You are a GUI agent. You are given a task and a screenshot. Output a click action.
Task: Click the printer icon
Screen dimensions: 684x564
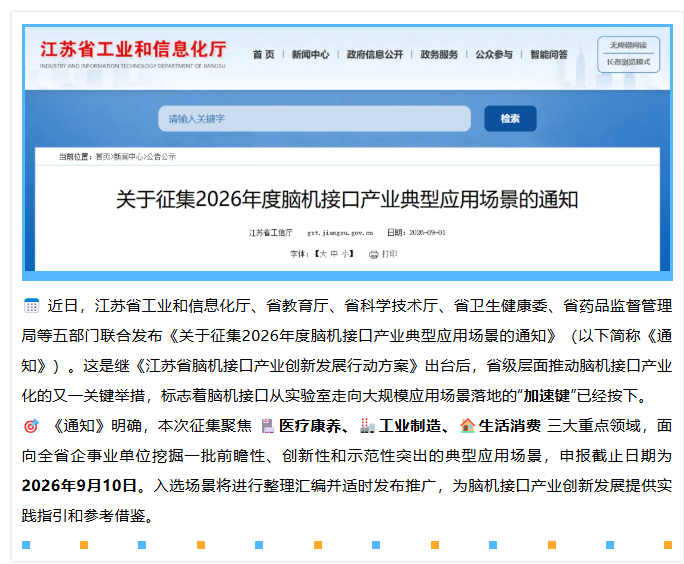click(x=373, y=254)
